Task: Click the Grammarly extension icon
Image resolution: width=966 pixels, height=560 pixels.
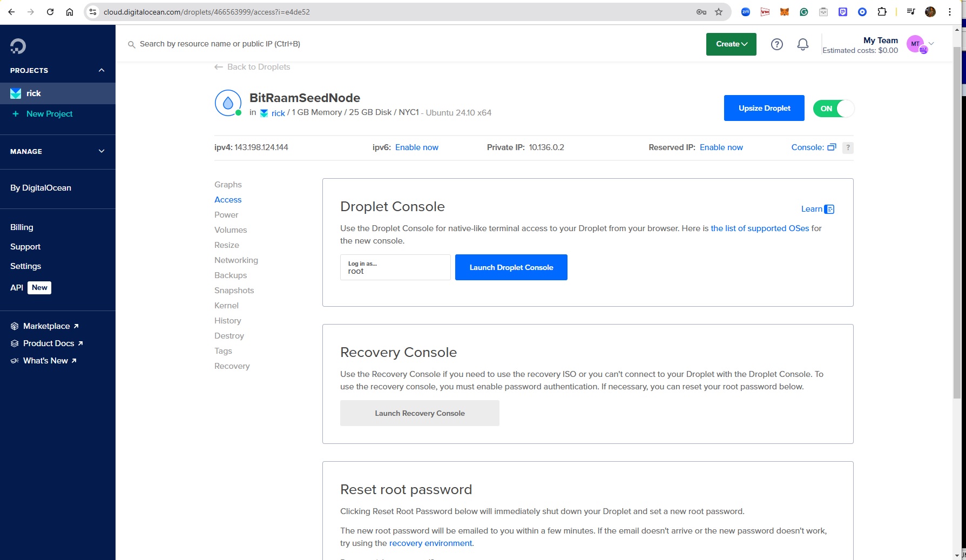Action: click(804, 12)
